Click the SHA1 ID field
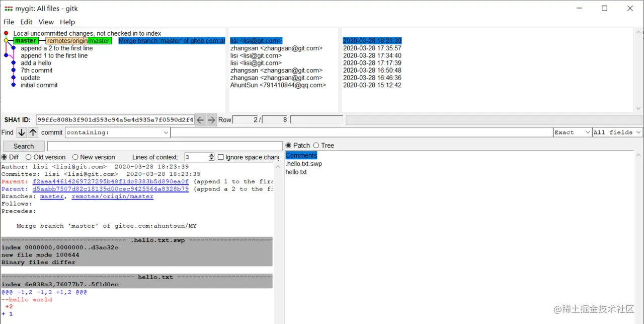Screen dimensions: 644x324 (115, 120)
